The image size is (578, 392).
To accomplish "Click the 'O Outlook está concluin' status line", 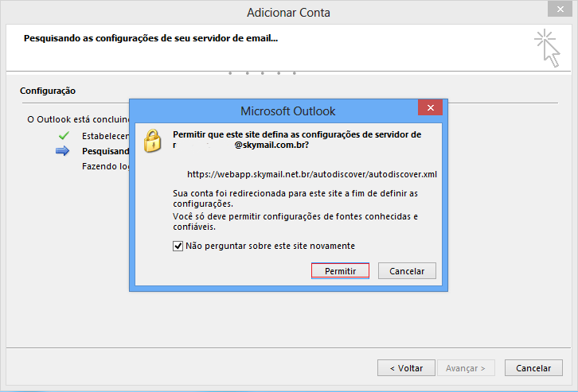I will 78,119.
